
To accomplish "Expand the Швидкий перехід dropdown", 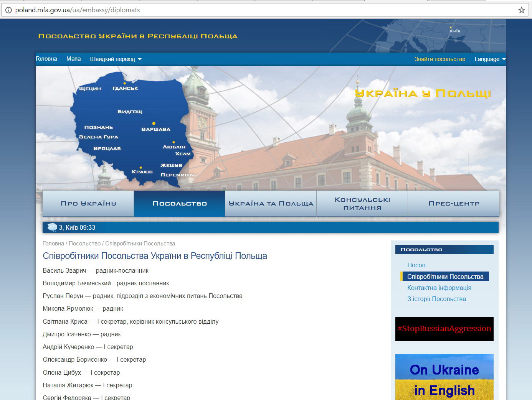I will [116, 59].
